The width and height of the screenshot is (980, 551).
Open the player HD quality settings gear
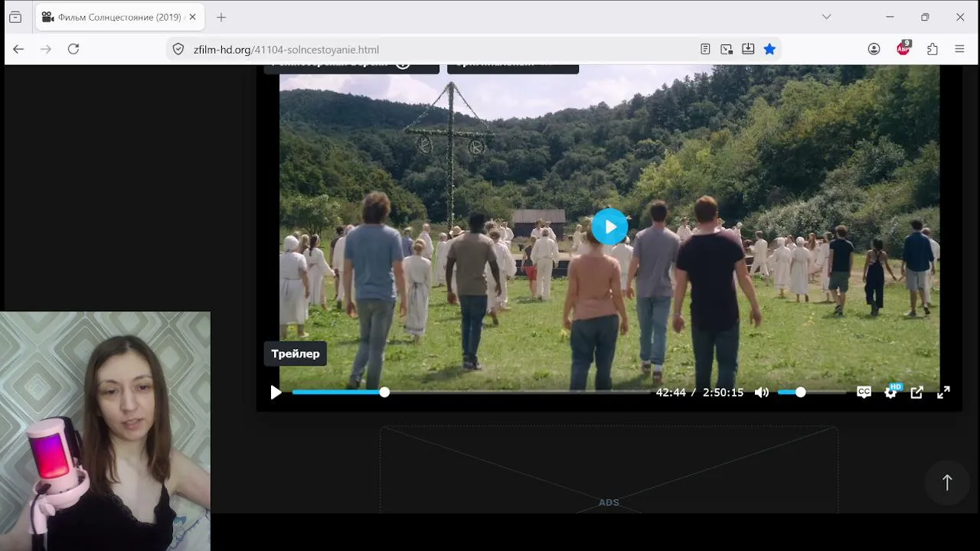pos(890,392)
